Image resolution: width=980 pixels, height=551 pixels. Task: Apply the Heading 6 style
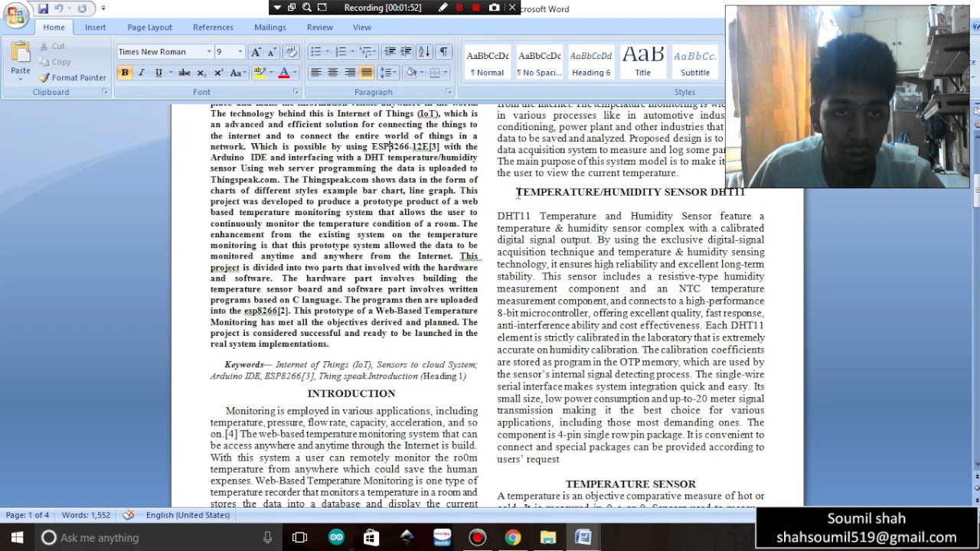point(591,61)
